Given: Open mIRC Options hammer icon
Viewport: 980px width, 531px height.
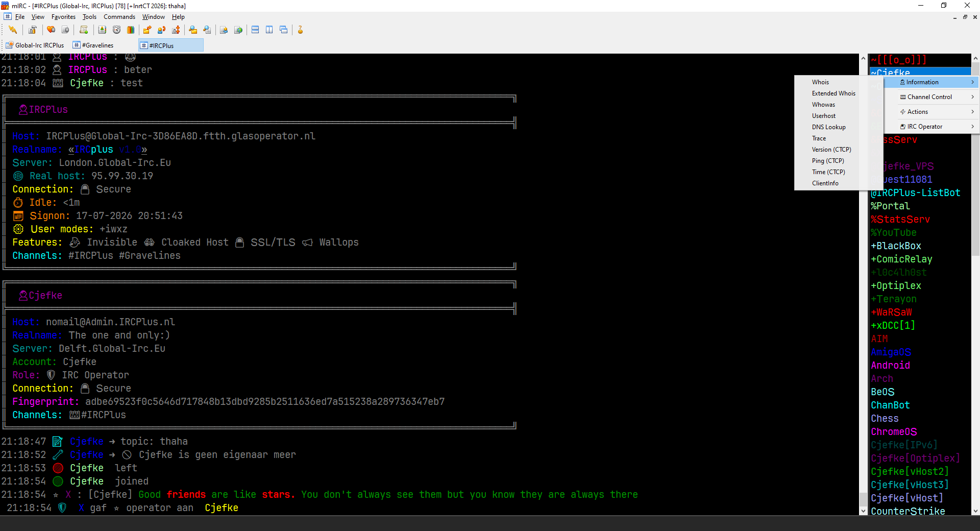Looking at the screenshot, I should [33, 30].
